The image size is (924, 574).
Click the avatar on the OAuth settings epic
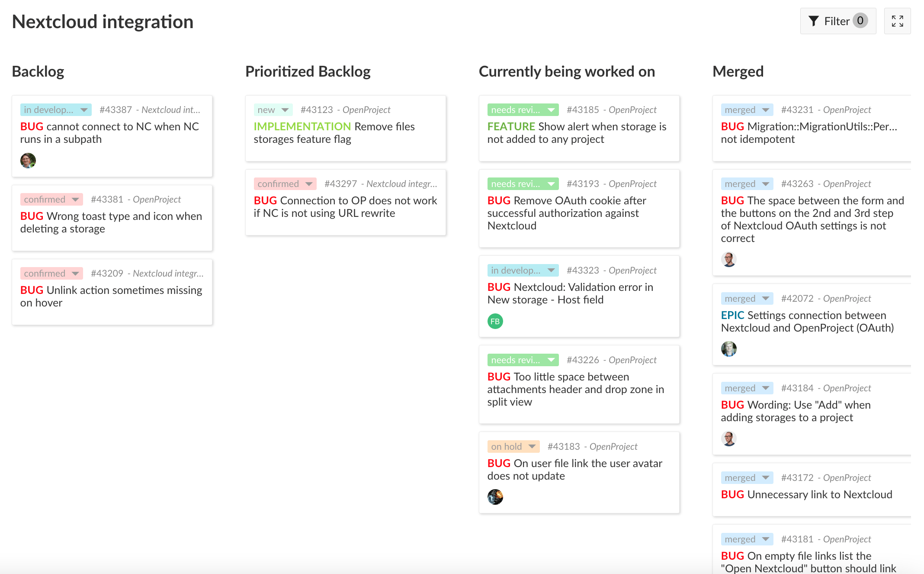pyautogui.click(x=728, y=349)
